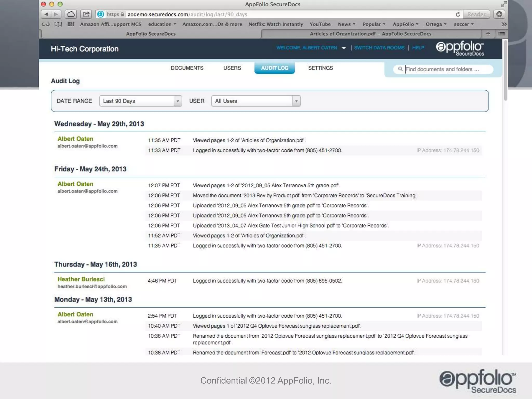The height and width of the screenshot is (399, 532).
Task: Reload page with the refresh icon
Action: pyautogui.click(x=458, y=14)
